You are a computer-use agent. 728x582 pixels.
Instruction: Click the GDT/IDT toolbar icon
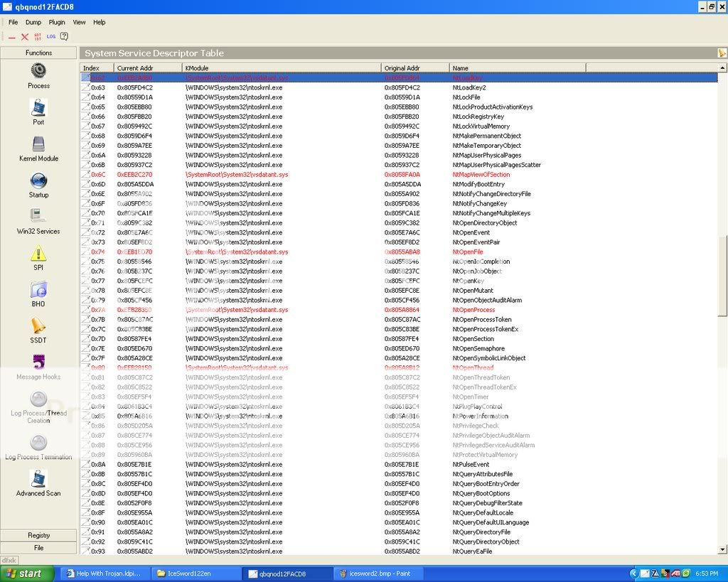[x=38, y=36]
